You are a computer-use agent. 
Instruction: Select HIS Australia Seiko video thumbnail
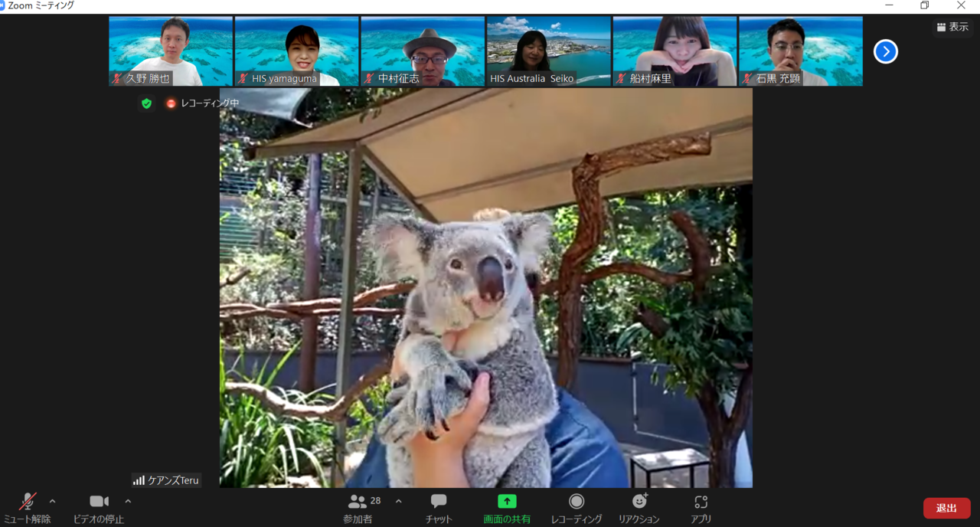coord(548,51)
